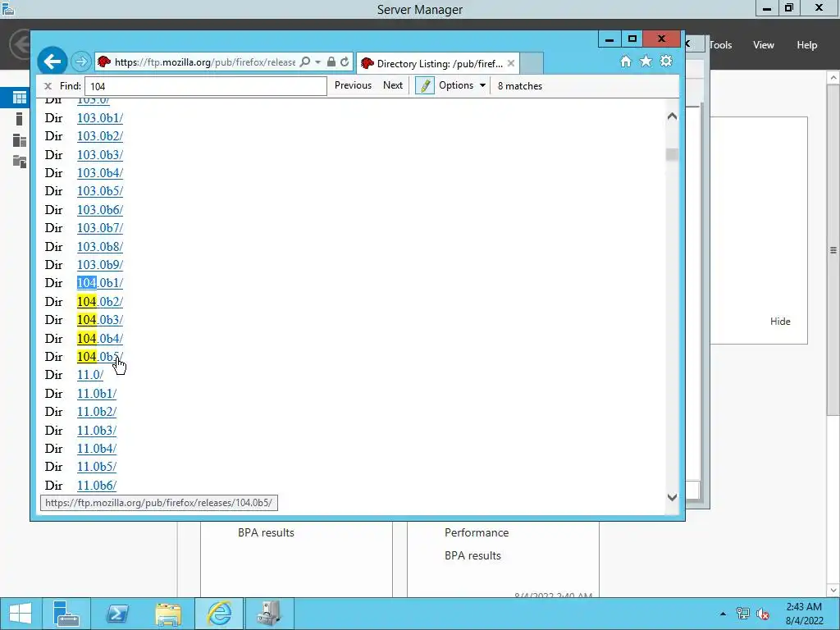
Task: Click the muted volume tray icon
Action: coord(763,614)
